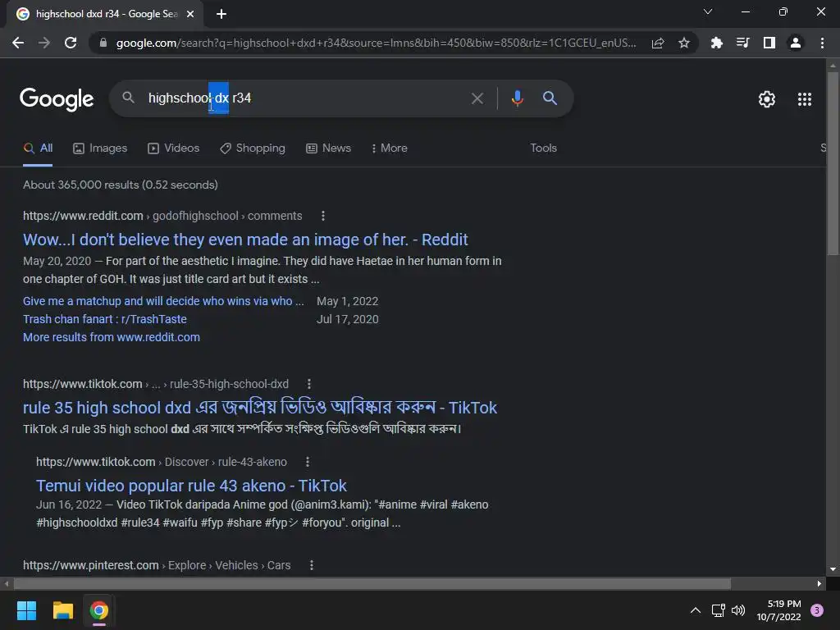Show hidden system tray icons chevron
This screenshot has width=840, height=630.
coord(696,610)
